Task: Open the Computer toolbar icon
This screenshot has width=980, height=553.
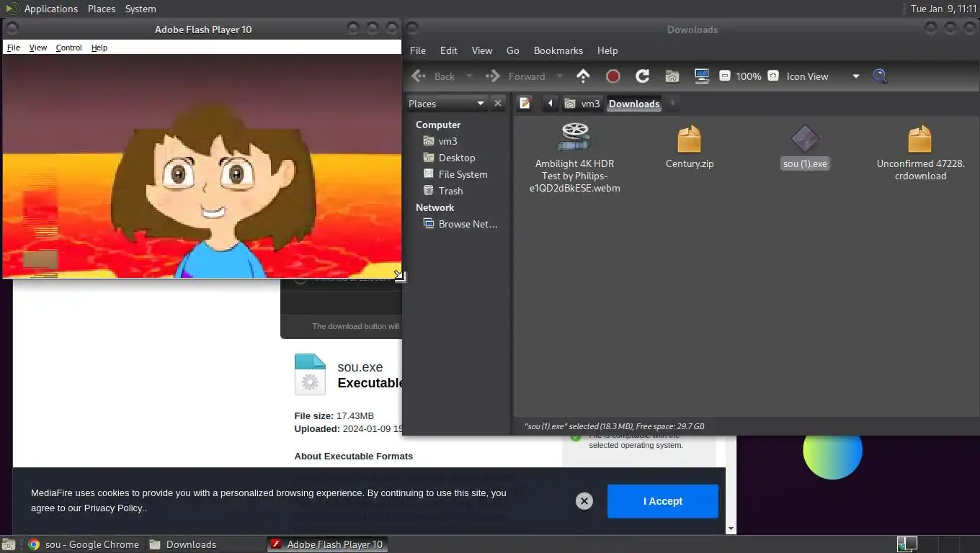Action: 701,76
